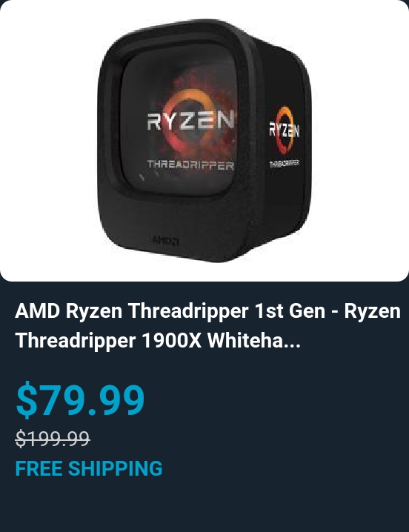Click THREADRIPPER text on box front window
This screenshot has height=532, width=409.
190,165
